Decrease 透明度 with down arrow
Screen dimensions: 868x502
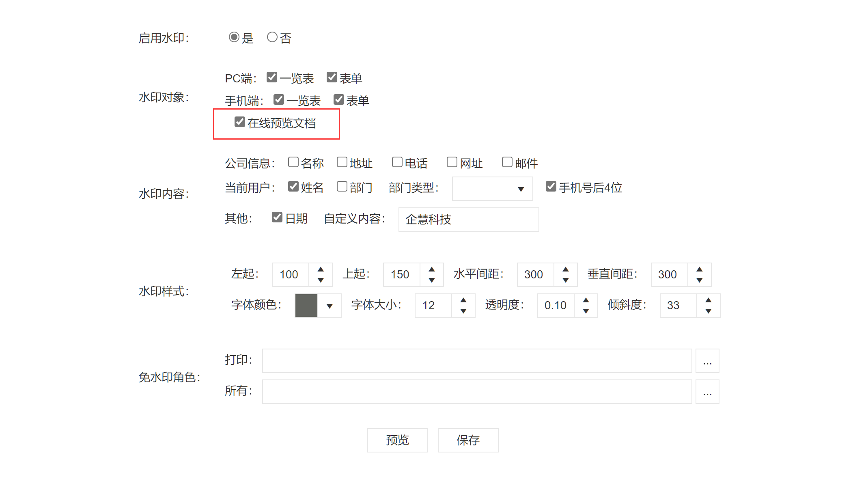tap(586, 311)
